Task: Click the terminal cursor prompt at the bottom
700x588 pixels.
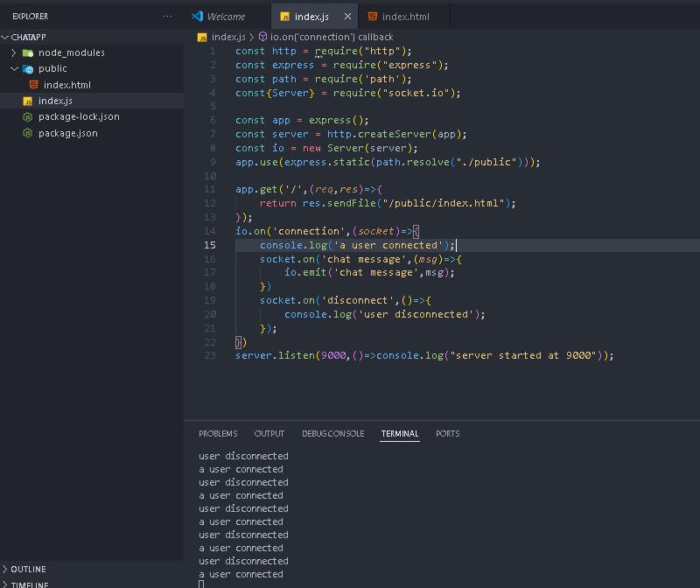Action: [201, 584]
